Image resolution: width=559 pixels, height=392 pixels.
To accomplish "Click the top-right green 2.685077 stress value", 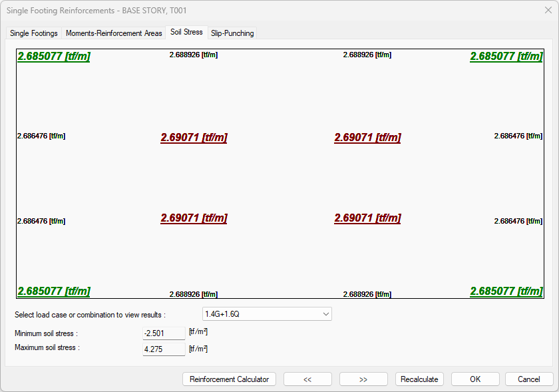I will point(506,57).
